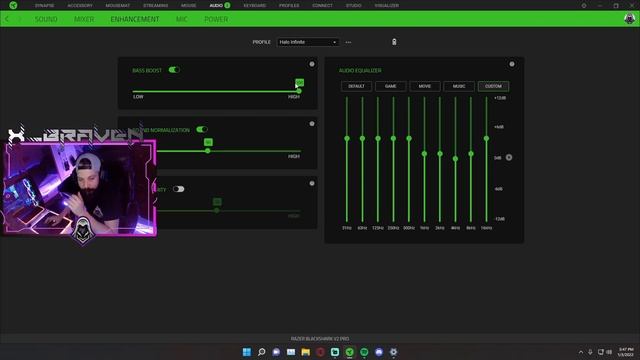This screenshot has height=360, width=640.
Task: Open the Connect module tab
Action: click(322, 6)
